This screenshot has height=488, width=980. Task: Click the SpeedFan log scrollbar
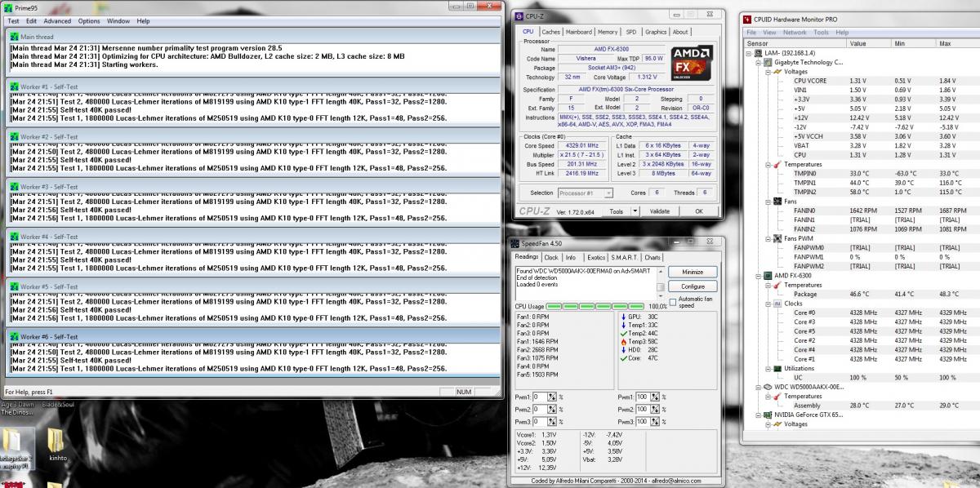(661, 282)
